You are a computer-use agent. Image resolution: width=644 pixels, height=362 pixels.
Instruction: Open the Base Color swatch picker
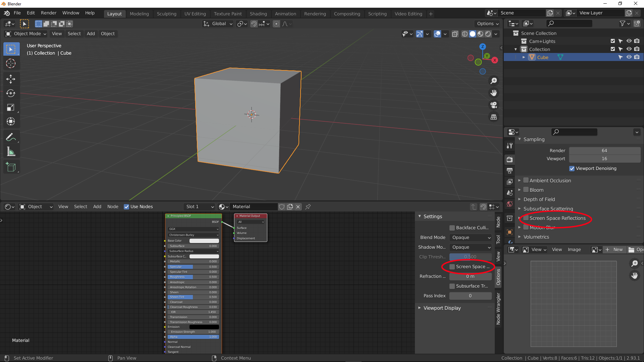[204, 241]
